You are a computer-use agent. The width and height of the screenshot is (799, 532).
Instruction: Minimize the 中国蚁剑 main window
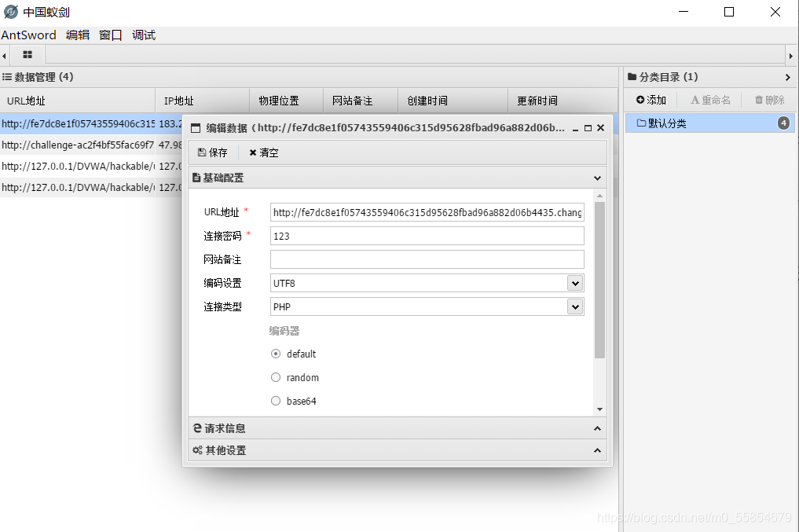[684, 12]
